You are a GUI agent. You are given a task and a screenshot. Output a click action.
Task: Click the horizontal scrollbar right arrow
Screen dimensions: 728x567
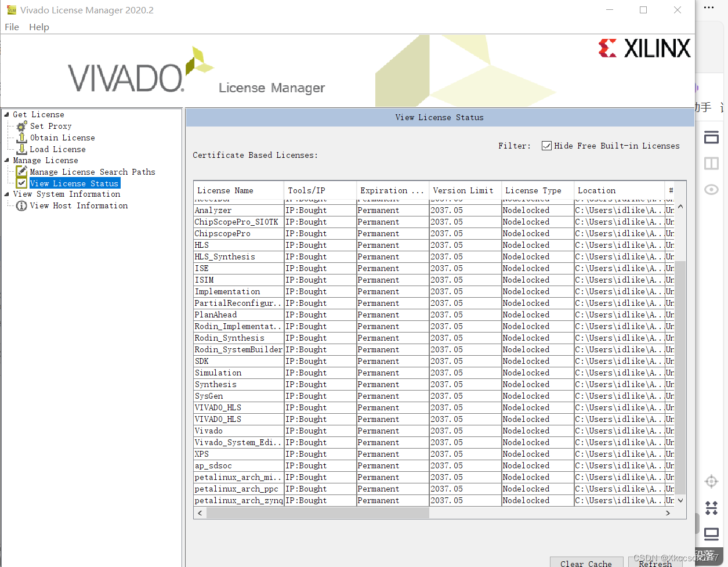tap(668, 513)
